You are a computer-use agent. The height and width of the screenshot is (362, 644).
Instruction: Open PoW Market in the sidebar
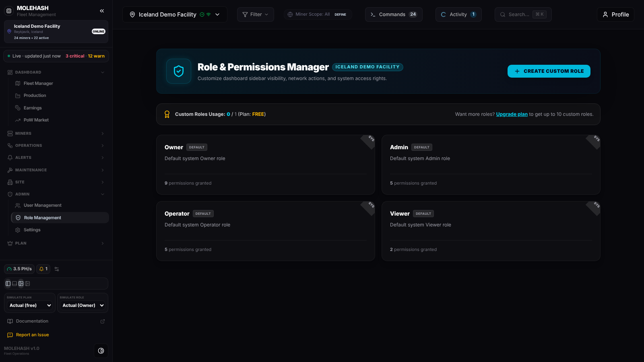click(60, 120)
